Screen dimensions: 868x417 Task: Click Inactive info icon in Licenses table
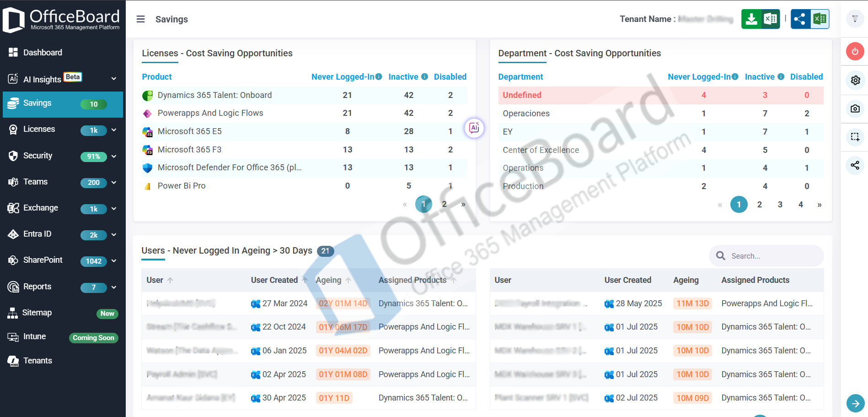(x=425, y=76)
